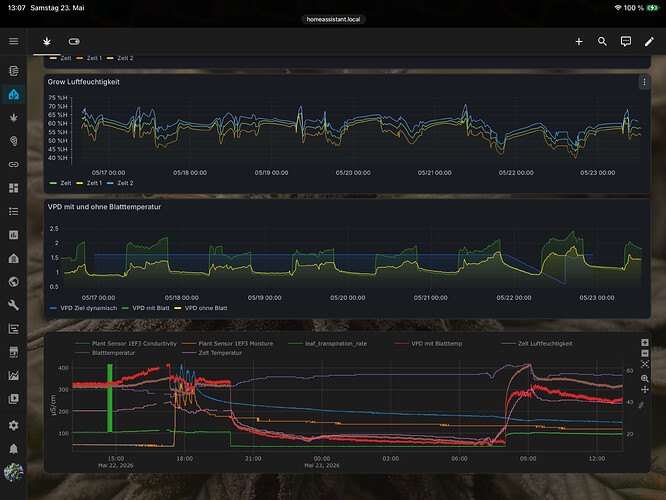Screen dimensions: 666x500
Task: Open Settings gear in the sidebar
Action: [14, 425]
